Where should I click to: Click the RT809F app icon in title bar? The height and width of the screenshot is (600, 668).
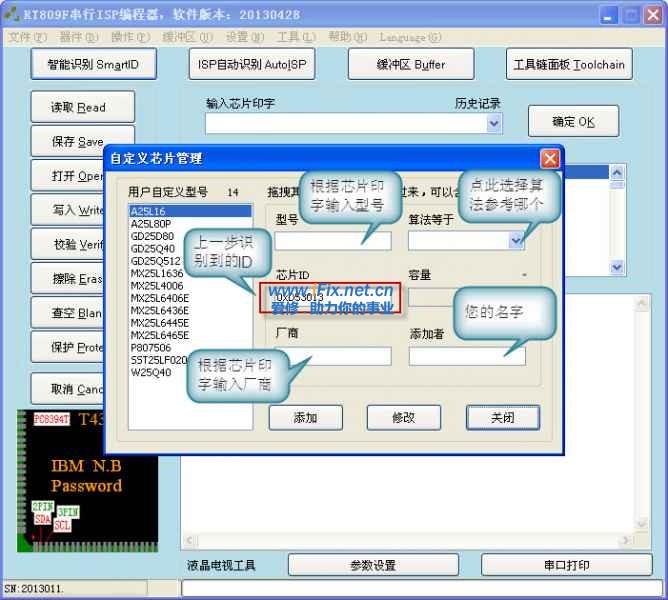tap(12, 14)
